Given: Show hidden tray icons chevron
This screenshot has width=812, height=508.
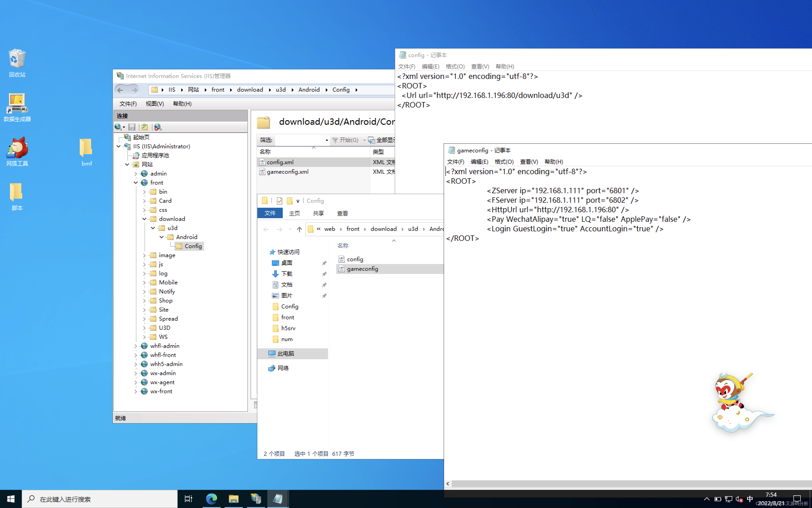Looking at the screenshot, I should pyautogui.click(x=707, y=499).
